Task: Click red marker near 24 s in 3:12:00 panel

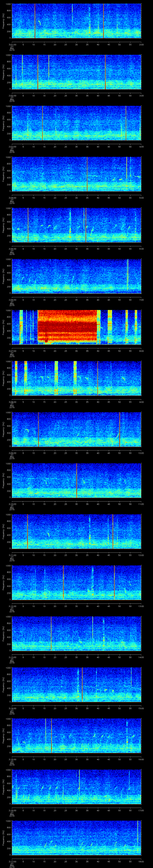Action: (x=63, y=583)
